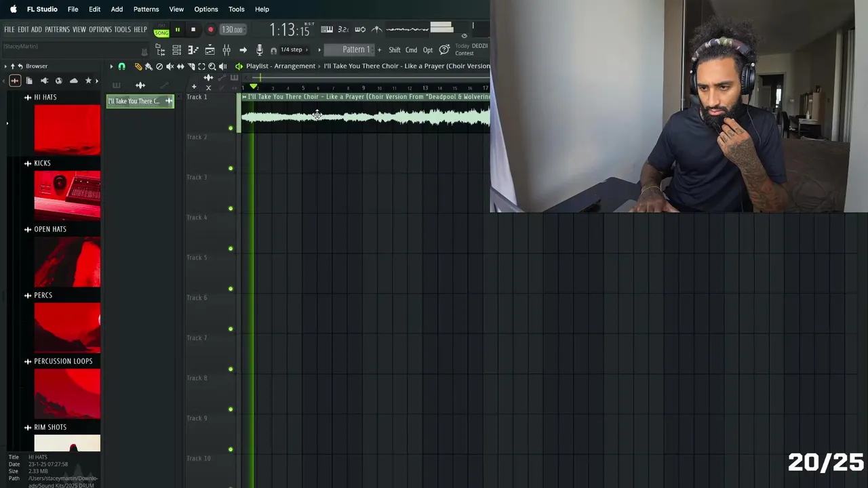Open the TOOLS menu in FL toolbar
868x488 pixels.
(122, 30)
